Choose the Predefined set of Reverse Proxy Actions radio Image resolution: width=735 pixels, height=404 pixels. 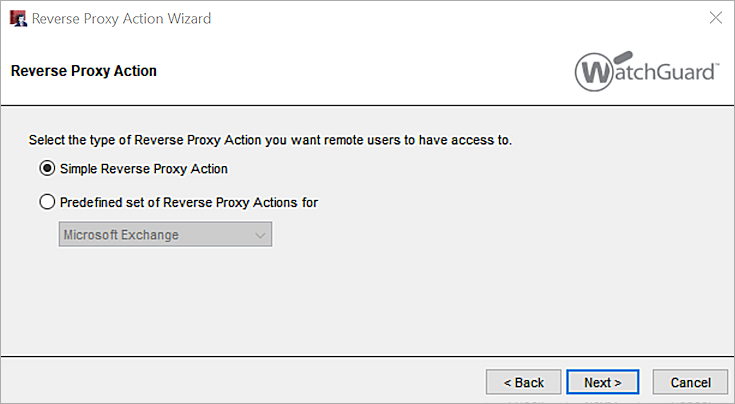(x=47, y=202)
